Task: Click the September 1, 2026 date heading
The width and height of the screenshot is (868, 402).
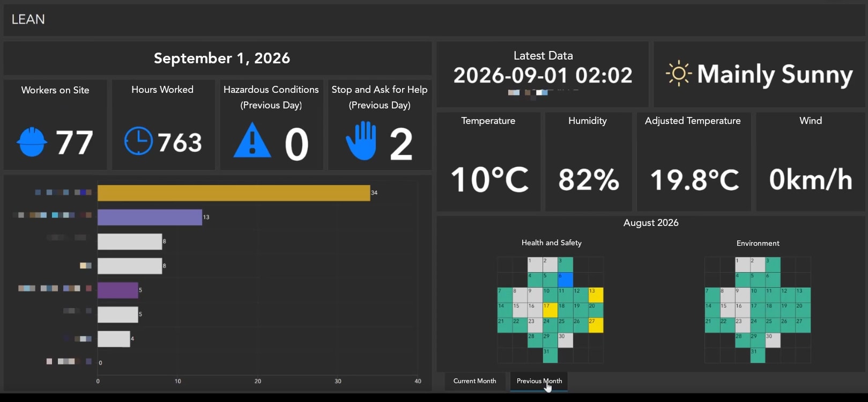Action: [x=222, y=58]
